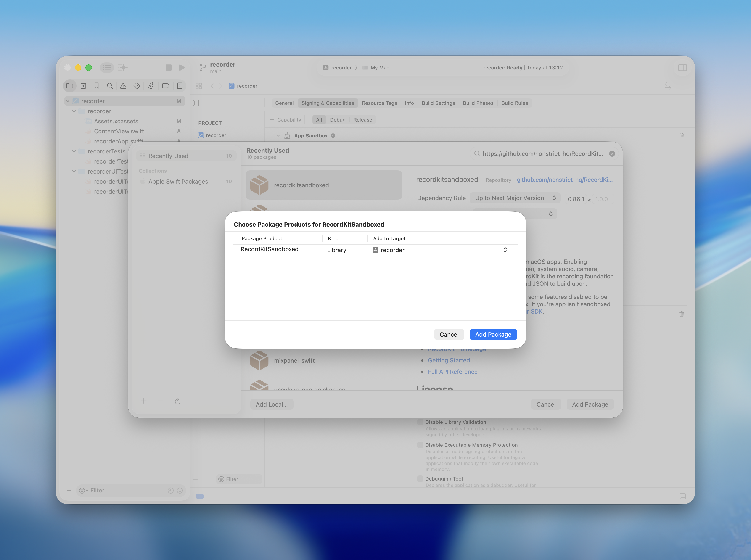This screenshot has height=560, width=751.
Task: Show the bookmark navigator
Action: (97, 86)
